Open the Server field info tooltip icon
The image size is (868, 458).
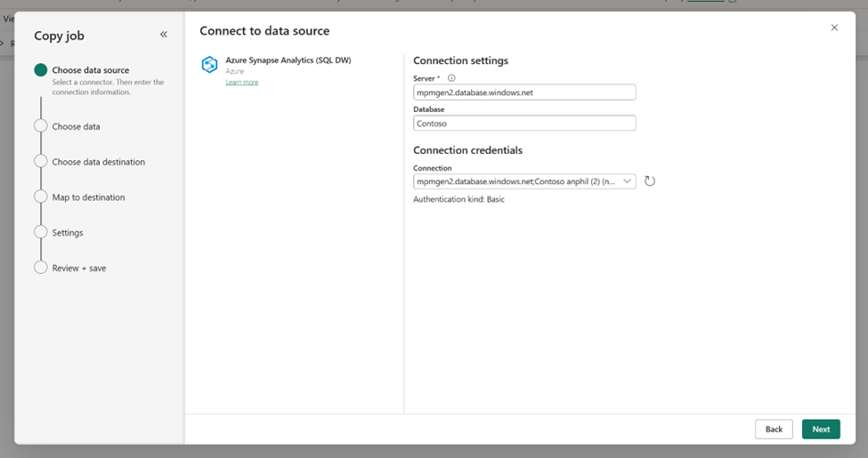point(451,78)
